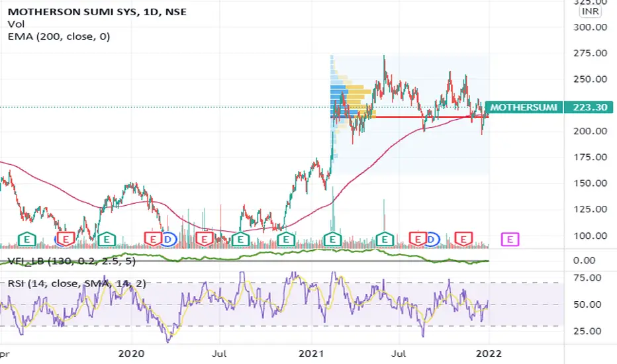Image resolution: width=617 pixels, height=364 pixels.
Task: Click the 2022 time axis label
Action: 489,353
